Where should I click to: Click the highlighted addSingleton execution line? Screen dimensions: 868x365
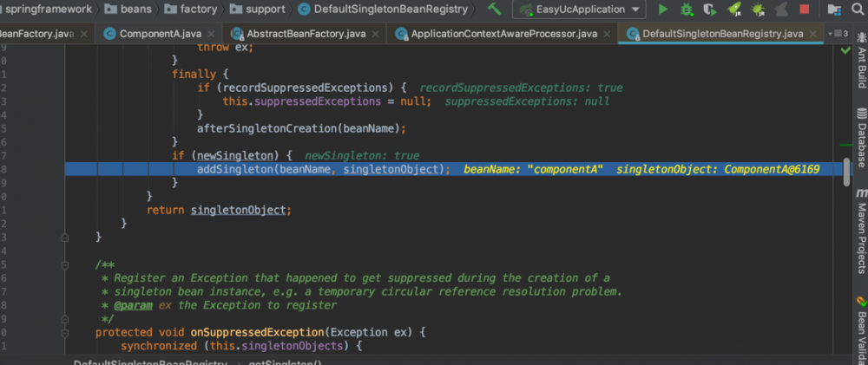[x=452, y=169]
